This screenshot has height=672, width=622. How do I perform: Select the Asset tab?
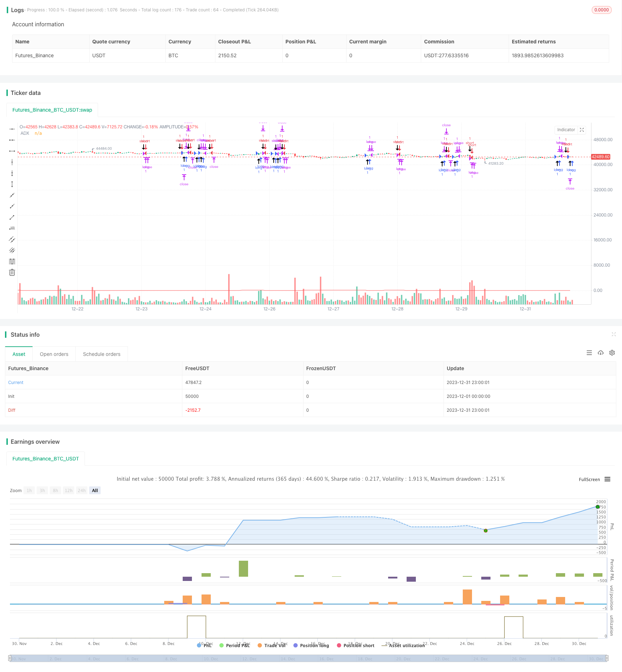pyautogui.click(x=19, y=354)
